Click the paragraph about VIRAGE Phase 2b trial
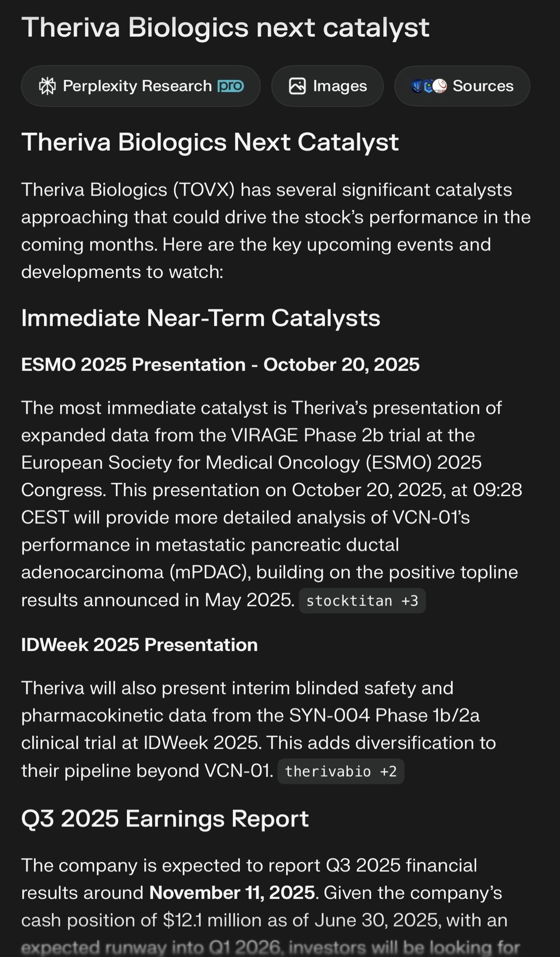Screen dimensions: 560x957 272,504
